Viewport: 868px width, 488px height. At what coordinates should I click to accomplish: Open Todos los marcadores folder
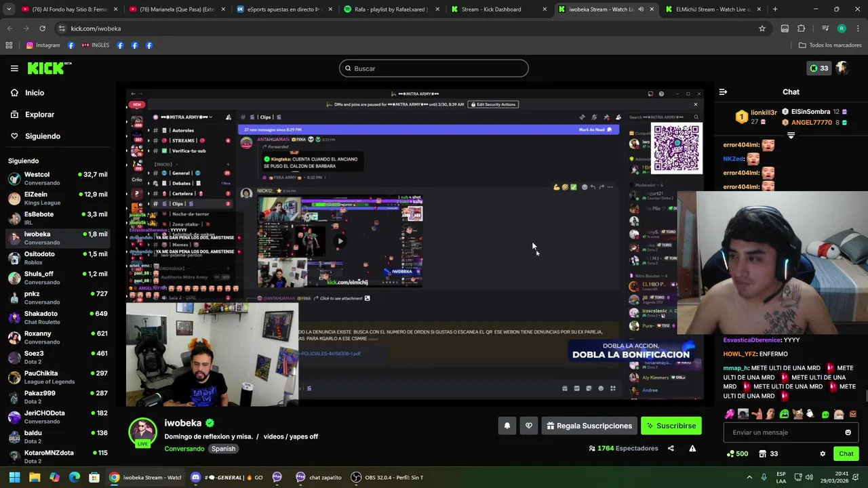[829, 45]
